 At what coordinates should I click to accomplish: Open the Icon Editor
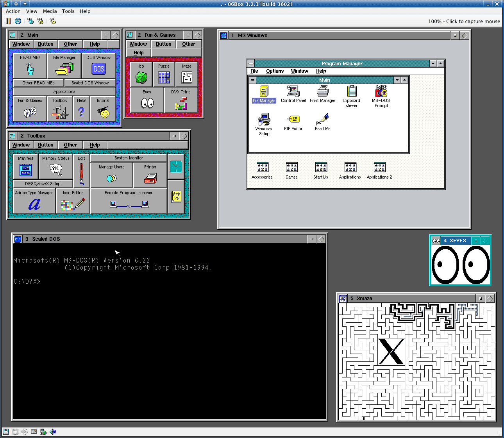pyautogui.click(x=73, y=201)
